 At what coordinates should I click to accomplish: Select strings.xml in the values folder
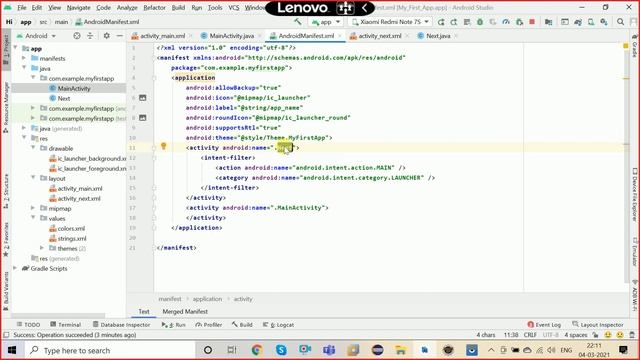point(72,238)
